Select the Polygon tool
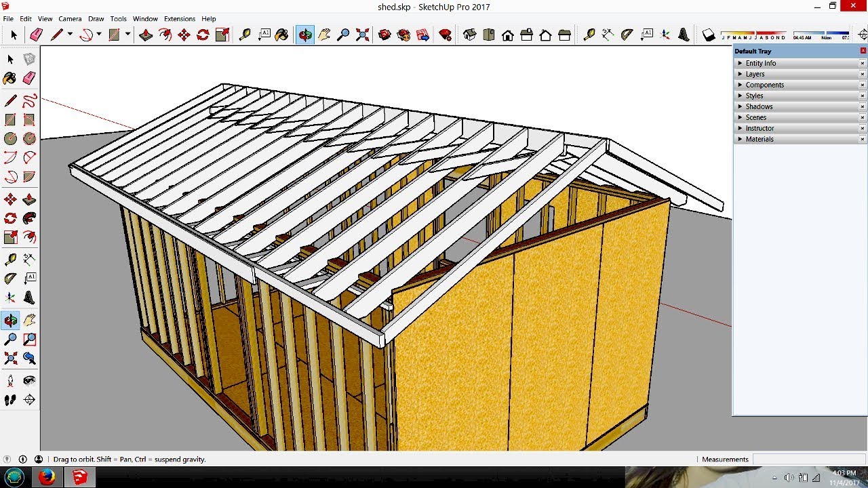This screenshot has height=488, width=868. pos(29,139)
